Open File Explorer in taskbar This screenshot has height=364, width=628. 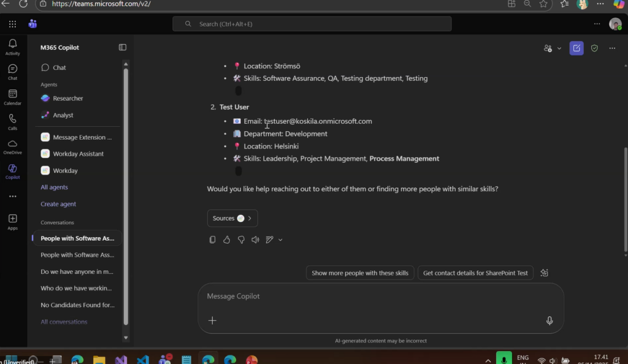tap(99, 360)
